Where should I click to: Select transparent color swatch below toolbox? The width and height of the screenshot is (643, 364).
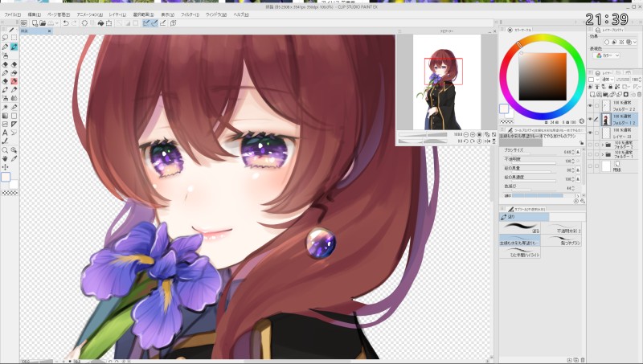10,193
